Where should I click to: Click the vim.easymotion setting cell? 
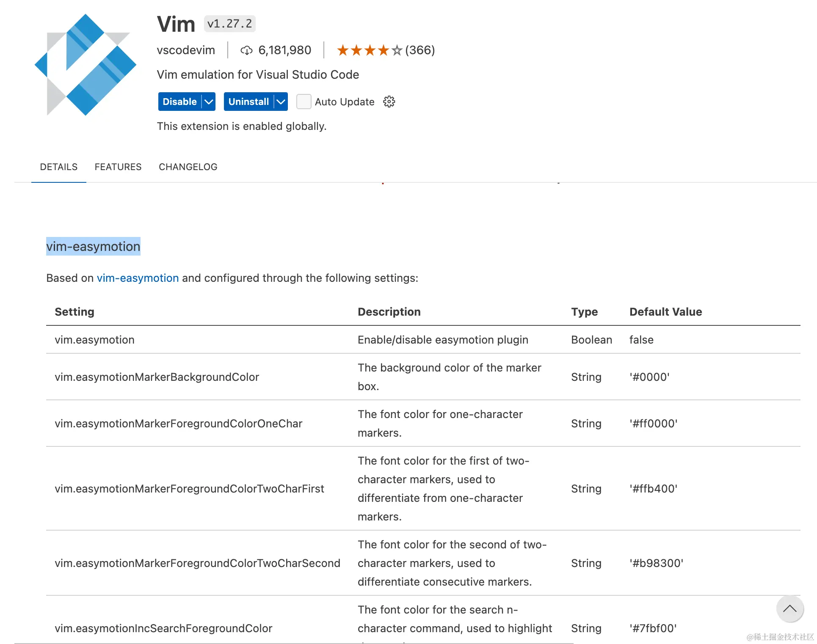click(94, 340)
